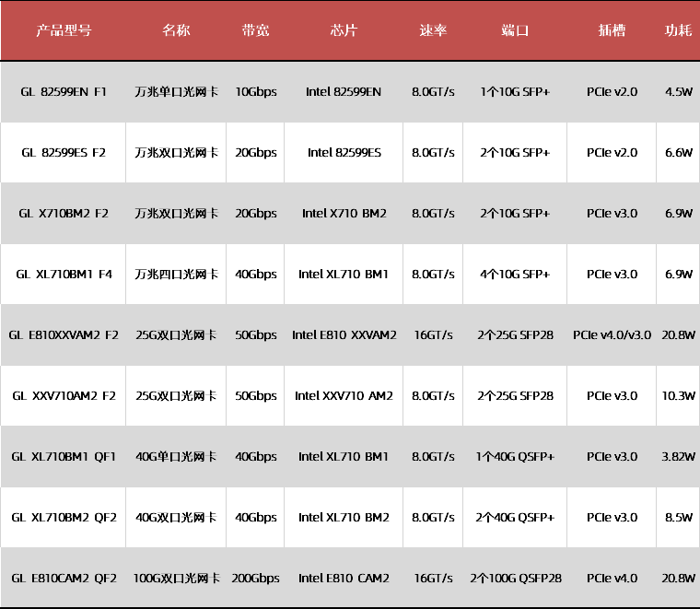This screenshot has width=700, height=609.
Task: Select the GL 82599EN F1 model cell
Action: point(64,92)
